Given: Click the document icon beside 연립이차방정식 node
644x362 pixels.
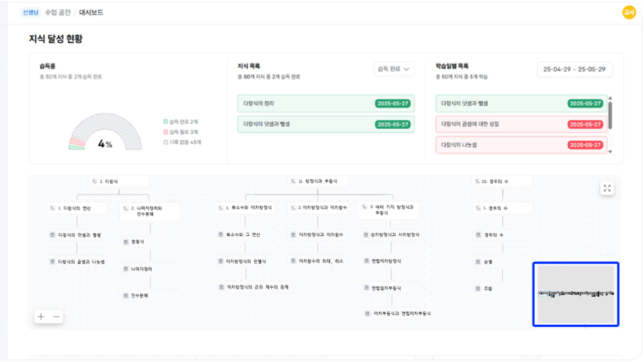Looking at the screenshot, I should (366, 261).
